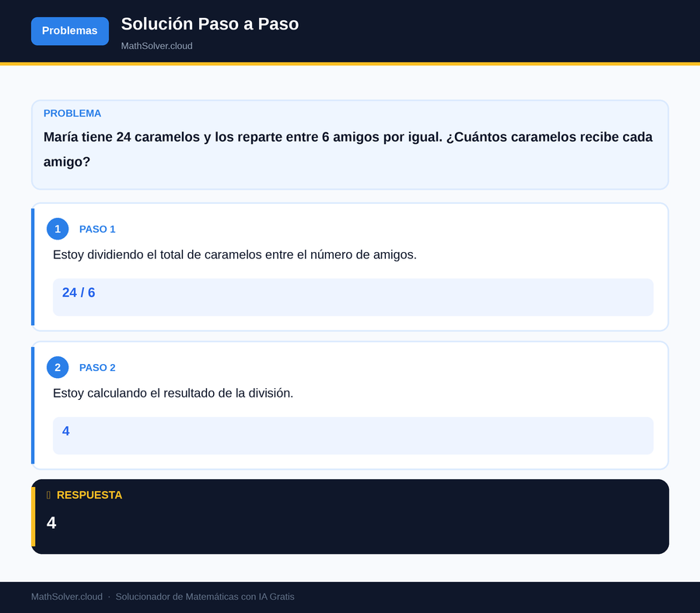Viewport: 700px width, 613px height.
Task: Click MathSolver.cloud subtitle in header
Action: point(156,46)
